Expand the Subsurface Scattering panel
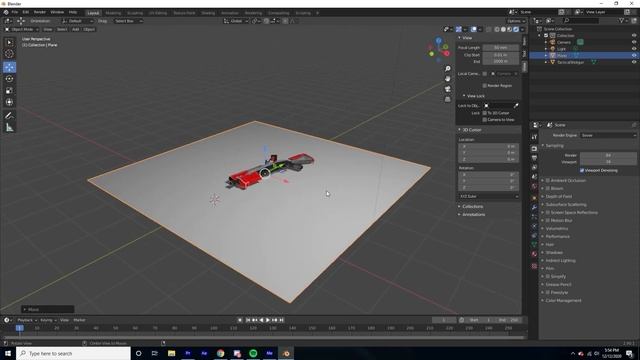Viewport: 640px width, 360px height. coord(565,204)
